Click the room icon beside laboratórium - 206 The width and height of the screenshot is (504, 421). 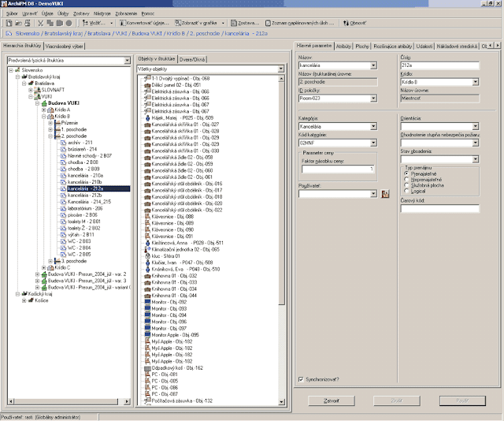coord(62,209)
